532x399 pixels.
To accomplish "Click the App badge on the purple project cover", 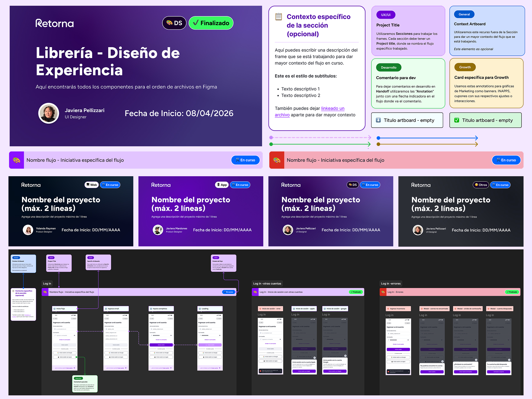I will 222,185.
